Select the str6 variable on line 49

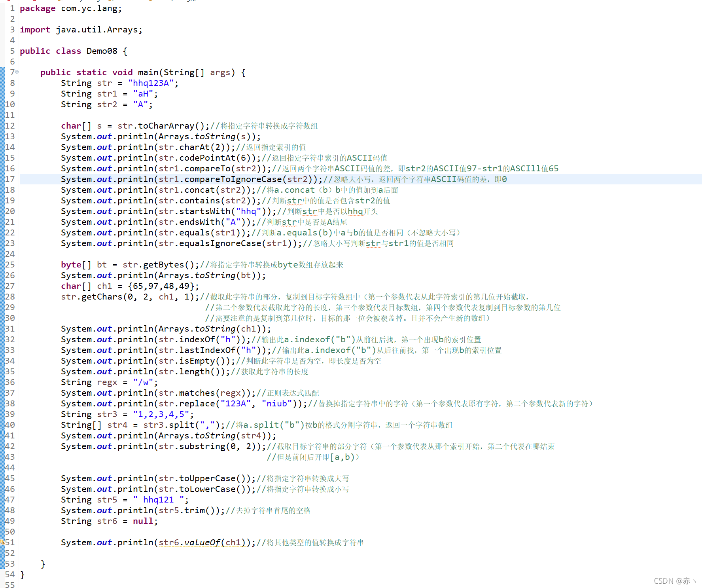106,521
